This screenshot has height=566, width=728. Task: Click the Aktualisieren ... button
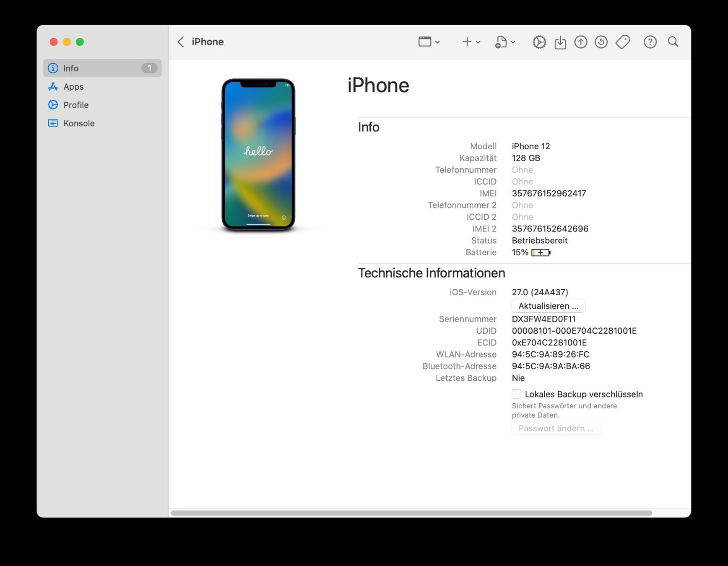548,306
